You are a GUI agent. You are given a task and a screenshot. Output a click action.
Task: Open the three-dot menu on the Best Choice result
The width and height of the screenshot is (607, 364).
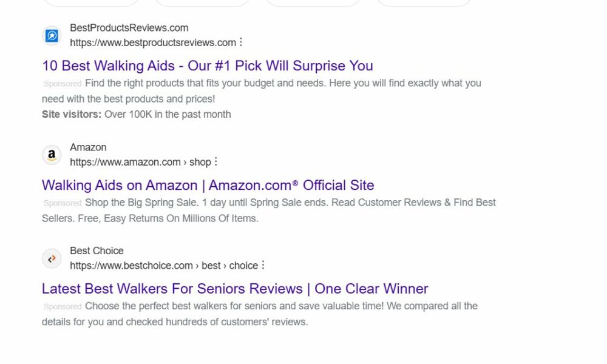[x=263, y=265]
